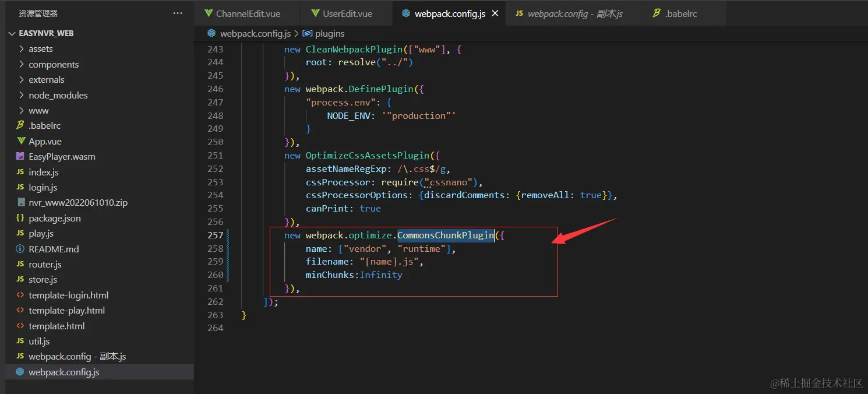The height and width of the screenshot is (394, 868).
Task: Close the webpack.config.js tab
Action: click(x=495, y=13)
